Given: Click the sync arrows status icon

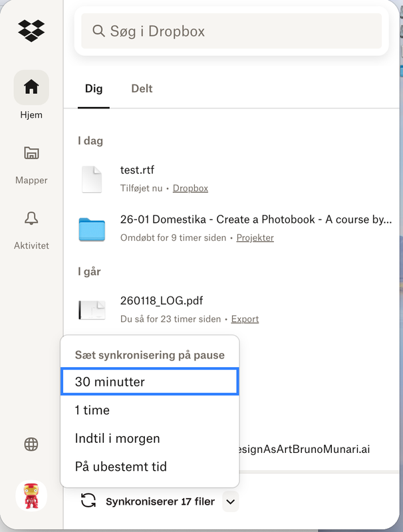Looking at the screenshot, I should click(88, 501).
